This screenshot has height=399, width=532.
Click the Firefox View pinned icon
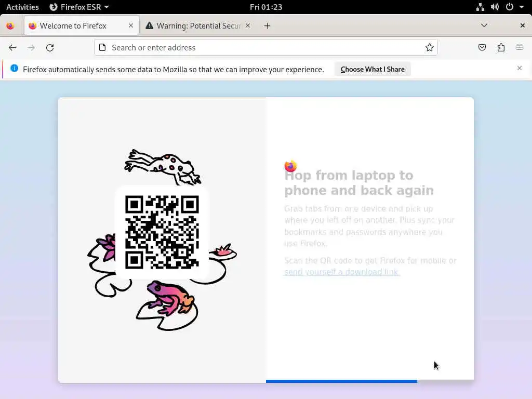pos(10,26)
